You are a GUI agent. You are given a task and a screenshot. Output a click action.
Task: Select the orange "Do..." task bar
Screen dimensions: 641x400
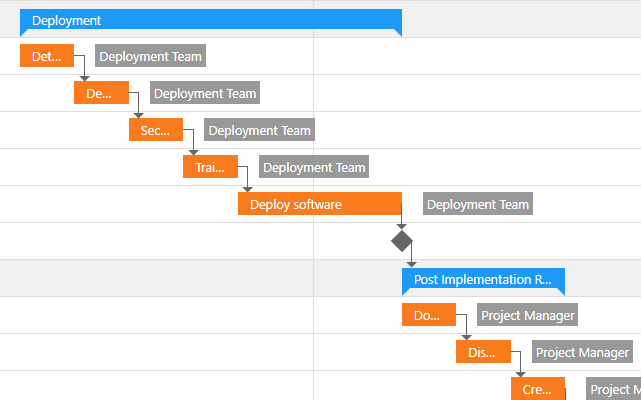pos(428,315)
